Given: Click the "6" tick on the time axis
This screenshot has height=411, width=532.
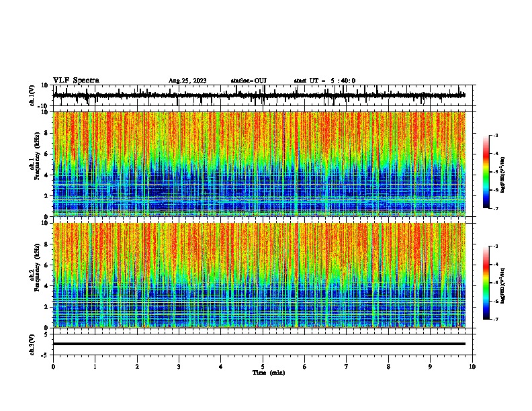Looking at the screenshot, I should (x=305, y=367).
